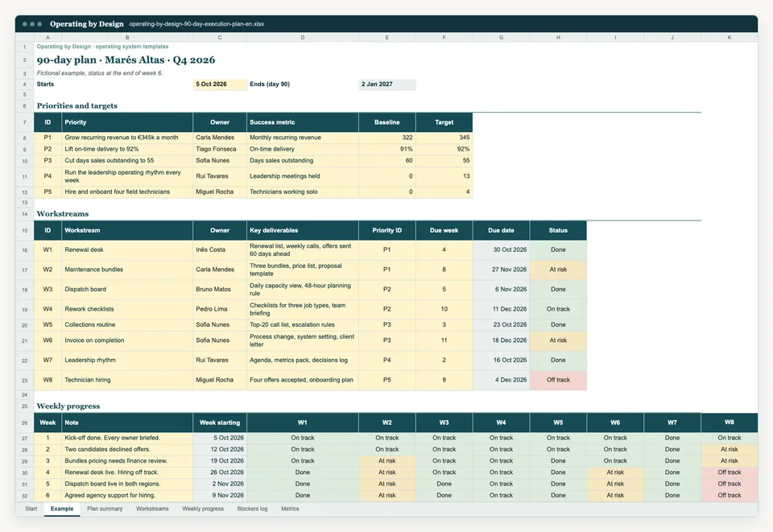Select week starting cell '26 Oct 2026'
773x532 pixels.
tap(220, 472)
